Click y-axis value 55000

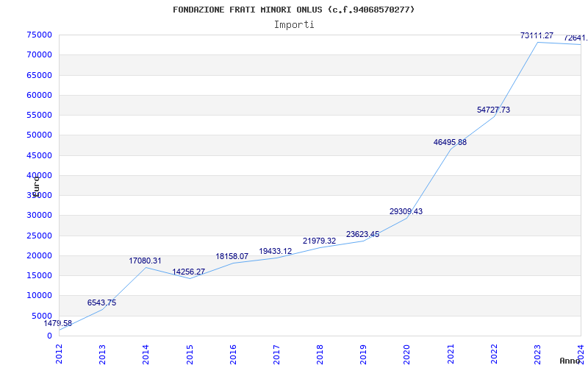click(x=40, y=115)
